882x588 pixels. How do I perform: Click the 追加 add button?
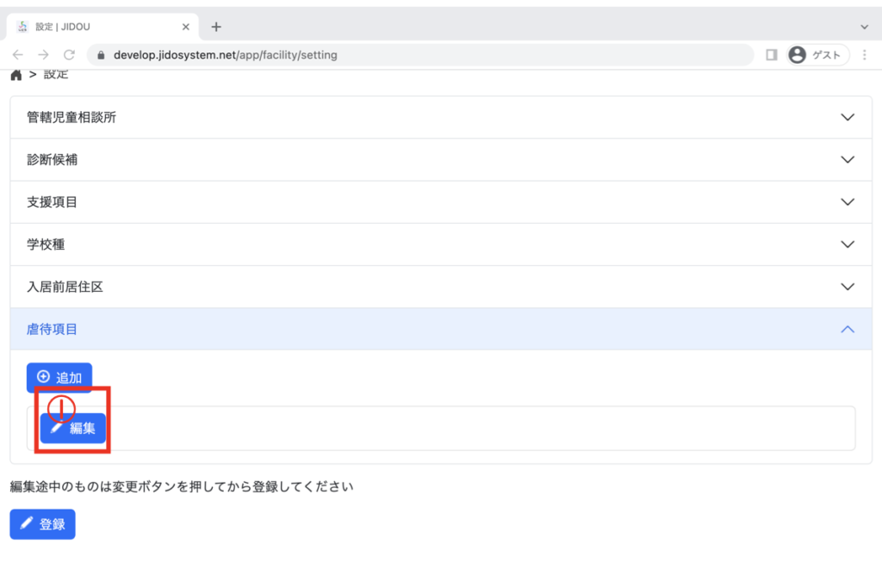point(59,377)
